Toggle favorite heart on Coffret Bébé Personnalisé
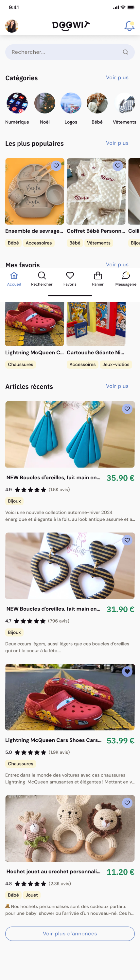140x980 pixels. click(117, 166)
